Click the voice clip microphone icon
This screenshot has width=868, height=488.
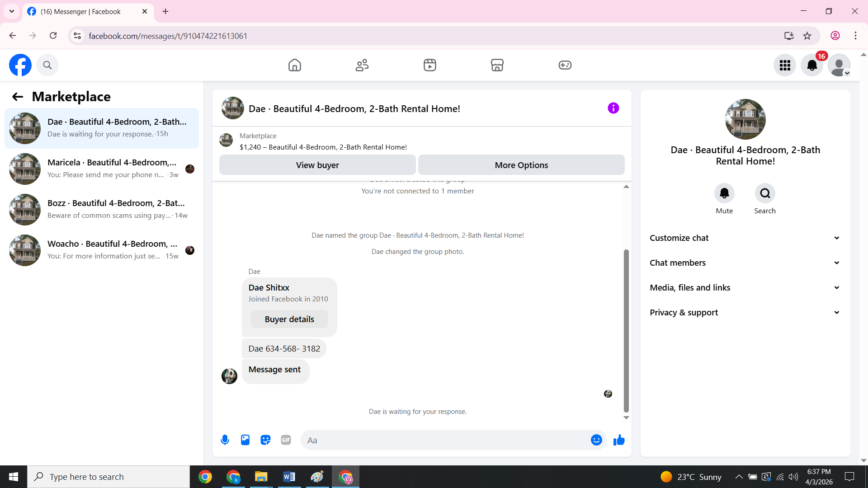pyautogui.click(x=225, y=440)
